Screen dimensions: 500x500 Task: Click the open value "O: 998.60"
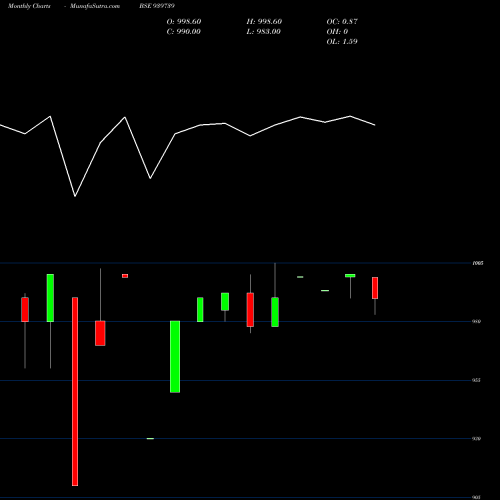(184, 22)
